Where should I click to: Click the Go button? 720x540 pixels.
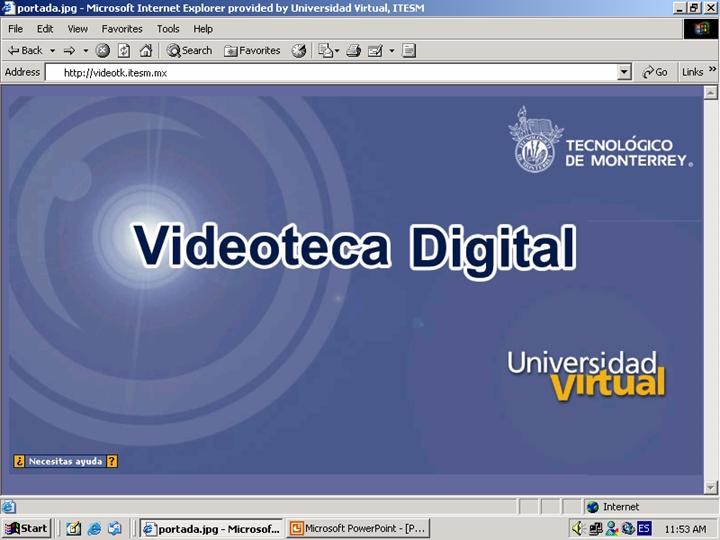click(x=655, y=72)
